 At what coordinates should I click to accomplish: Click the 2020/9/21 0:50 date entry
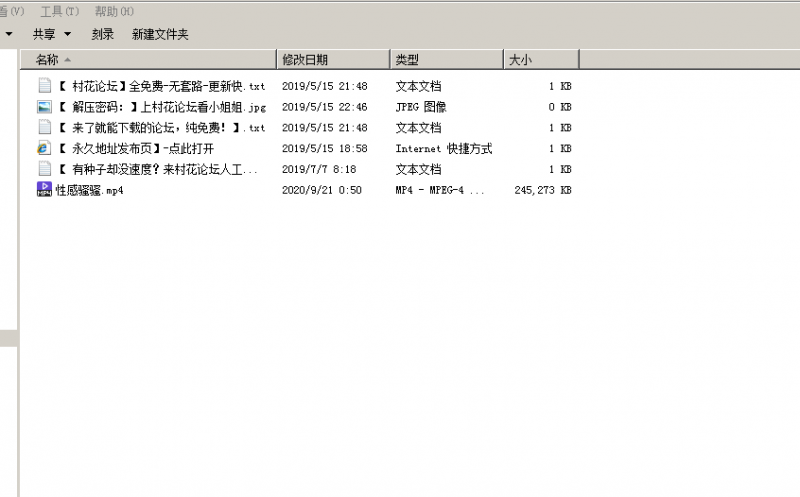321,190
